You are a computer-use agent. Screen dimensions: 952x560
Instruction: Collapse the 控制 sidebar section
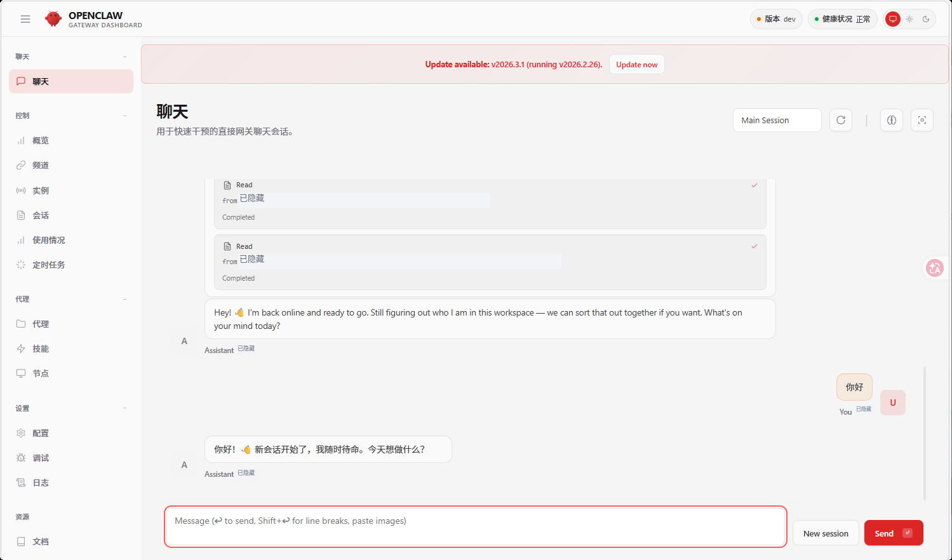pos(71,116)
